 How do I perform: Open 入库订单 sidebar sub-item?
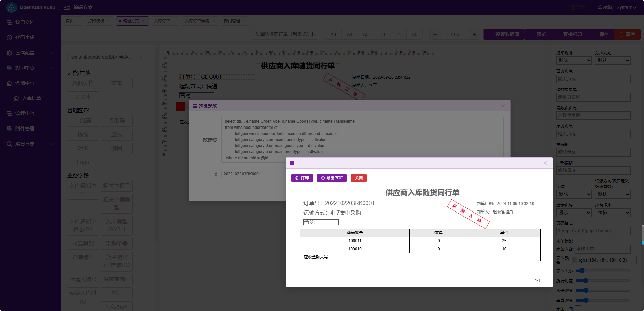[30, 98]
